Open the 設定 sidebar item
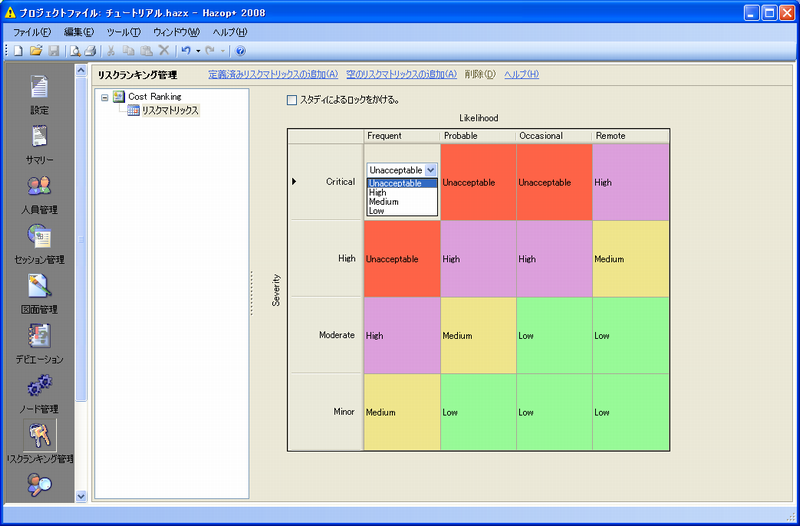Image resolution: width=800 pixels, height=526 pixels. tap(39, 95)
